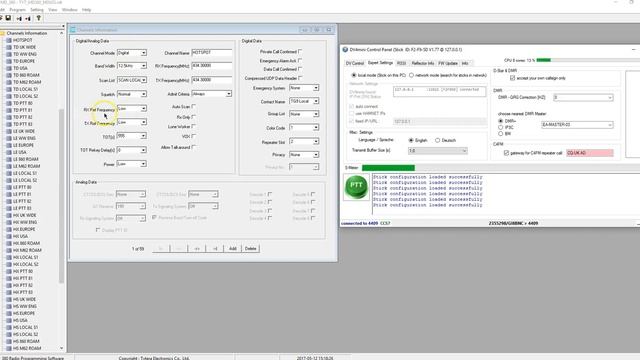This screenshot has height=360, width=640.
Task: Switch to DV Control tab
Action: coord(355,63)
